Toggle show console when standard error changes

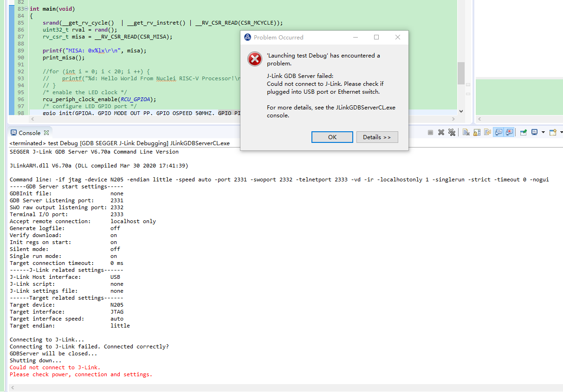coord(509,132)
